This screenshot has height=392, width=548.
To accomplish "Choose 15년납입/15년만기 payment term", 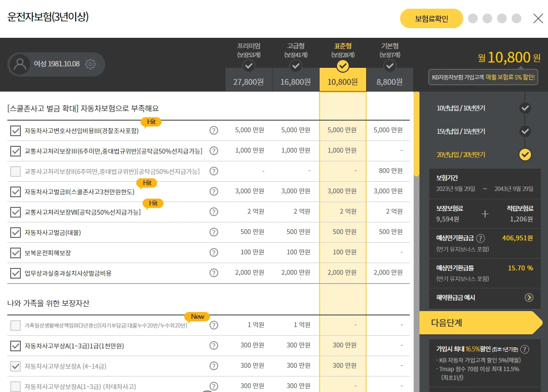I will tap(484, 131).
